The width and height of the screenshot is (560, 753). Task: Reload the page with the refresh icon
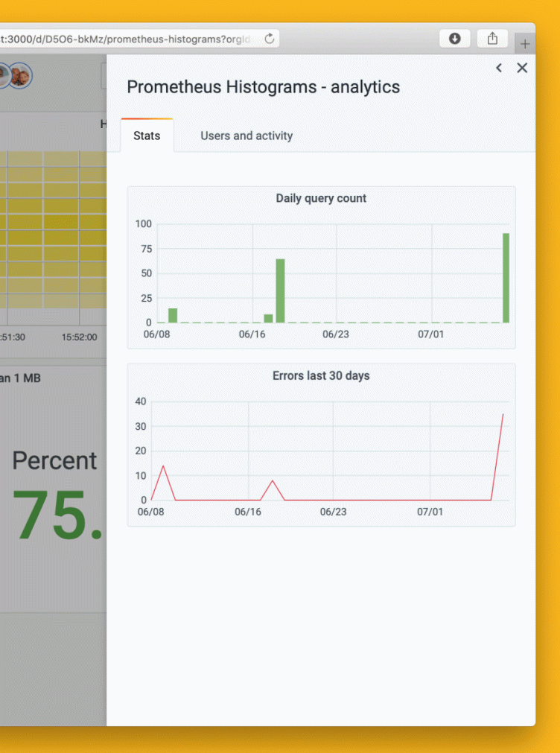pos(270,39)
